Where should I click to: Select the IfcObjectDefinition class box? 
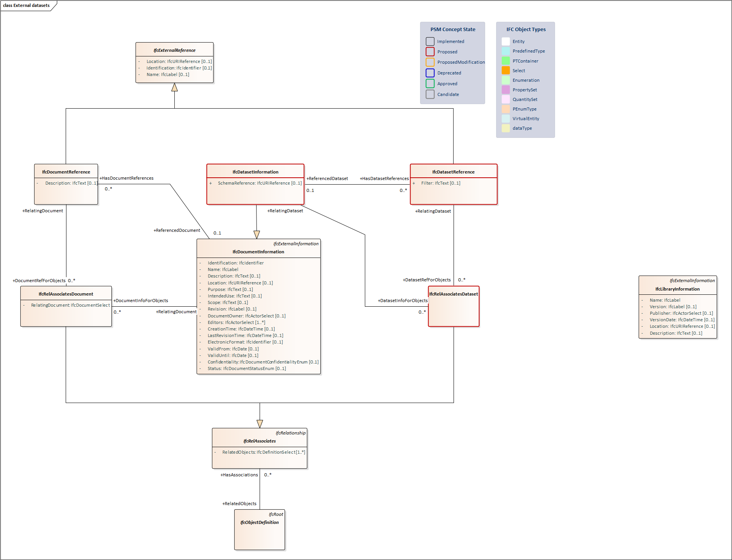tap(260, 530)
